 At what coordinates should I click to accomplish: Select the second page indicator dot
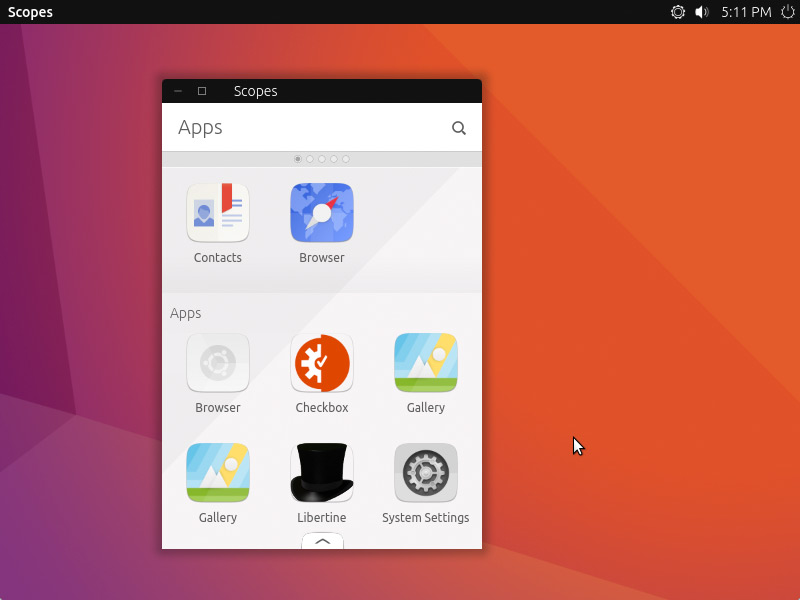tap(310, 159)
